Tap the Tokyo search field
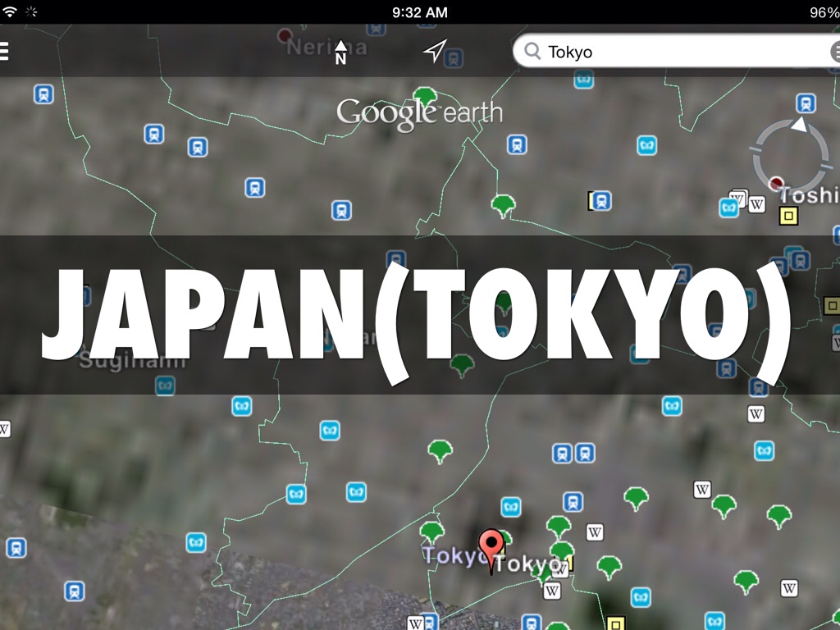This screenshot has height=630, width=840. (681, 52)
